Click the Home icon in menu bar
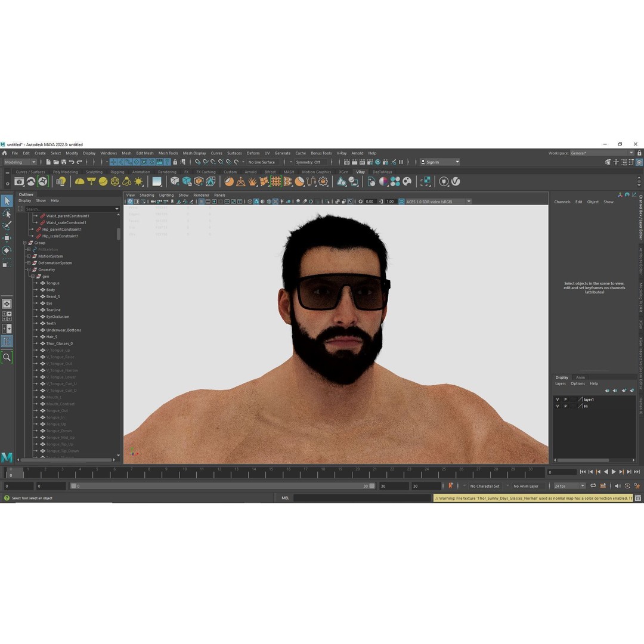This screenshot has height=644, width=644. coord(5,153)
